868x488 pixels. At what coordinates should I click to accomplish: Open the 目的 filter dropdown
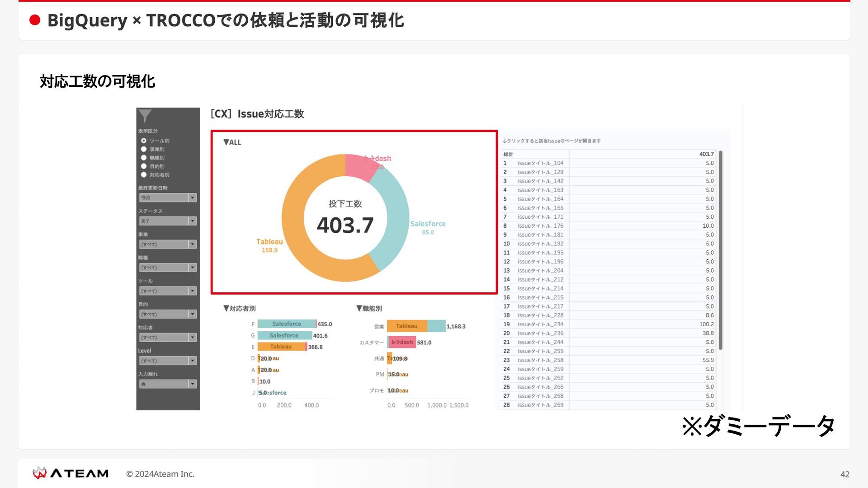(x=168, y=314)
